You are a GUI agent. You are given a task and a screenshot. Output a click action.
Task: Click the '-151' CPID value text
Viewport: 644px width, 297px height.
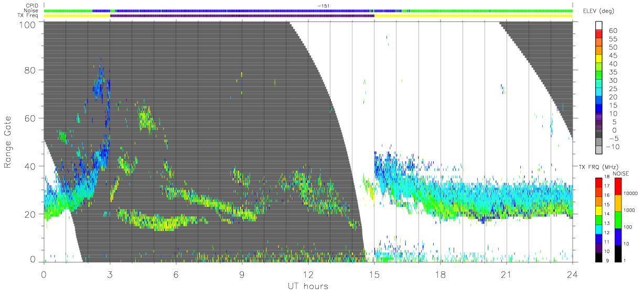[323, 6]
